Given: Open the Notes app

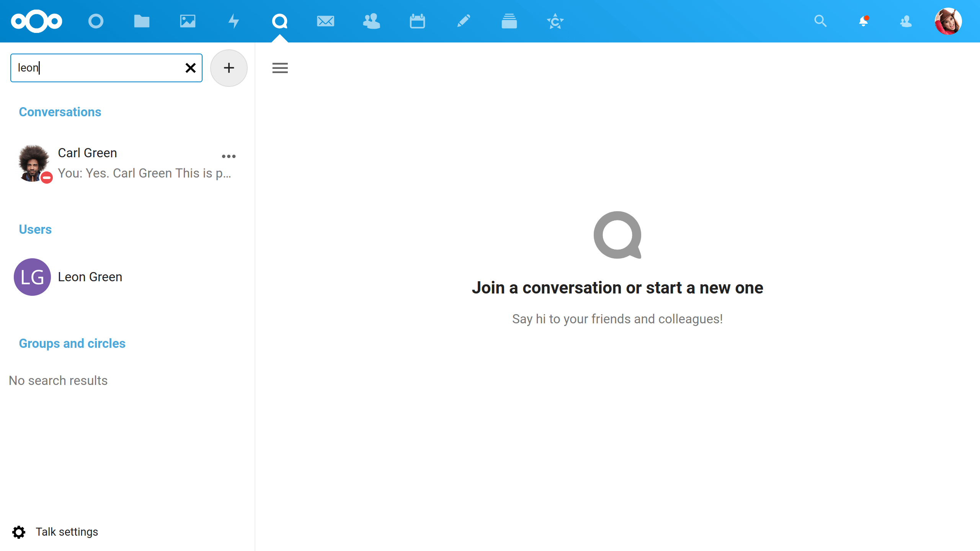Looking at the screenshot, I should coord(463,21).
